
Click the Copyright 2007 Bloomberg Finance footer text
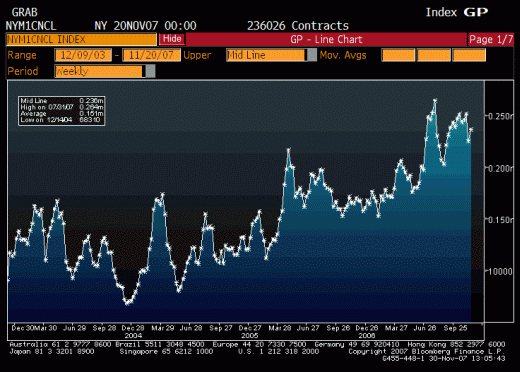point(426,351)
